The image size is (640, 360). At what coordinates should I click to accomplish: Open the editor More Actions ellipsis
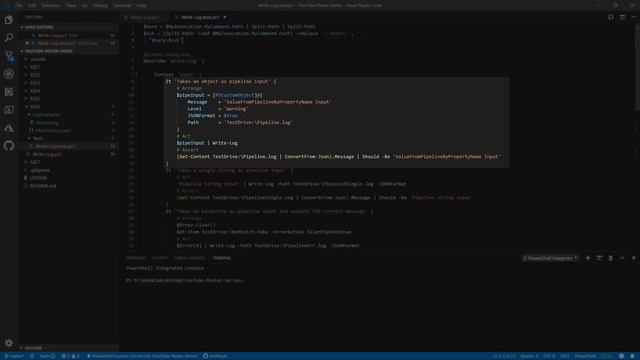(x=633, y=17)
